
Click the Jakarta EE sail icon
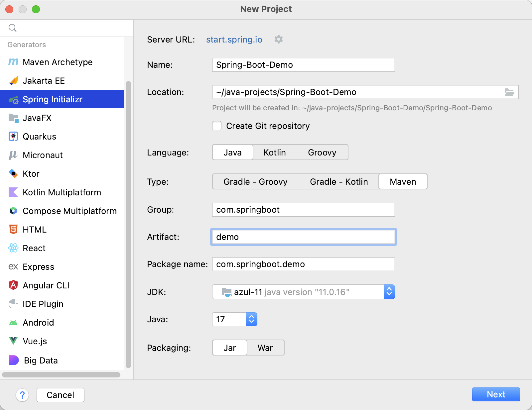coord(13,81)
